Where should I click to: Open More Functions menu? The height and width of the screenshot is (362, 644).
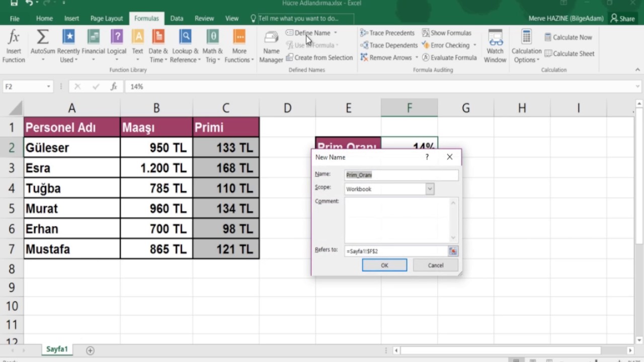[239, 47]
